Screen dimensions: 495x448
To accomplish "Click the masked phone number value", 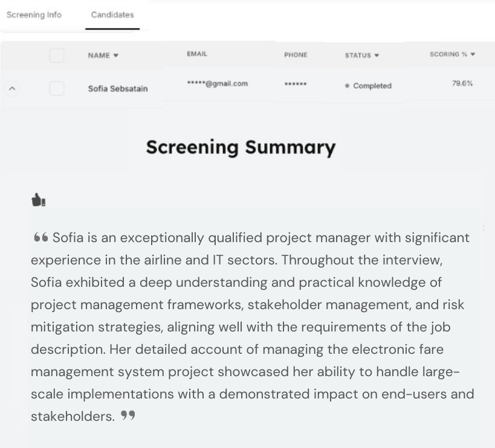I will (x=295, y=84).
